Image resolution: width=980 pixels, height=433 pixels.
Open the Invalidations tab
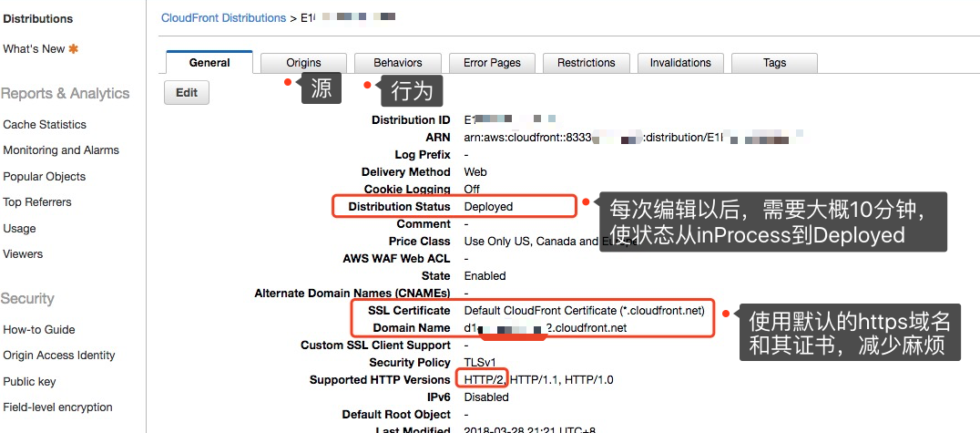(680, 63)
